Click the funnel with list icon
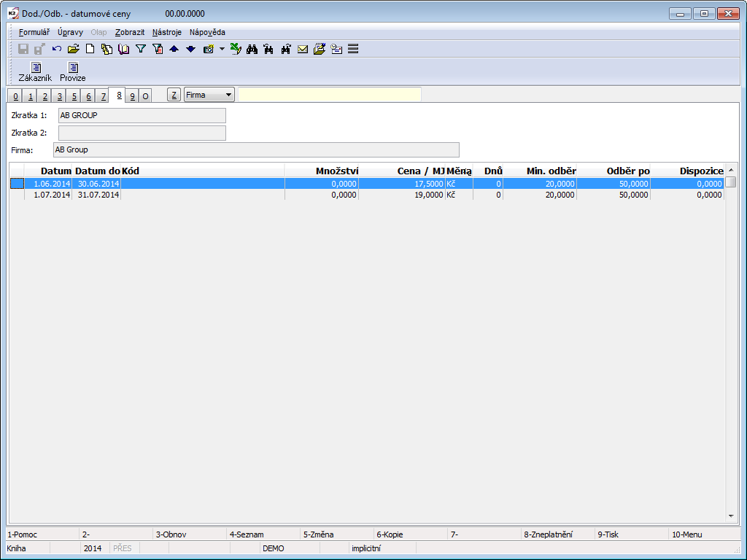 click(x=158, y=49)
